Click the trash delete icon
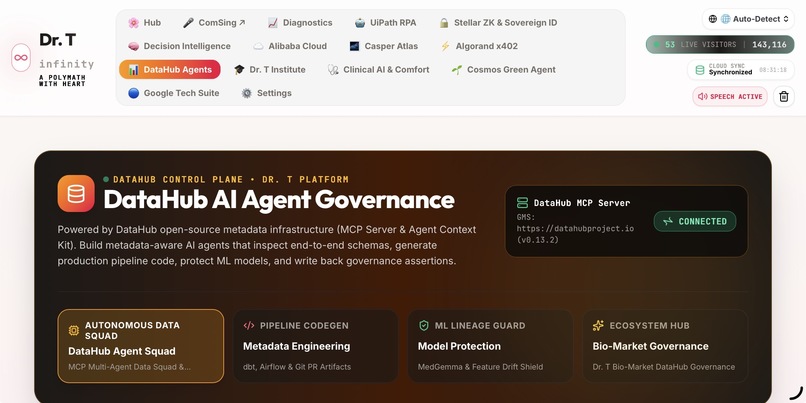This screenshot has width=806, height=403. click(784, 96)
